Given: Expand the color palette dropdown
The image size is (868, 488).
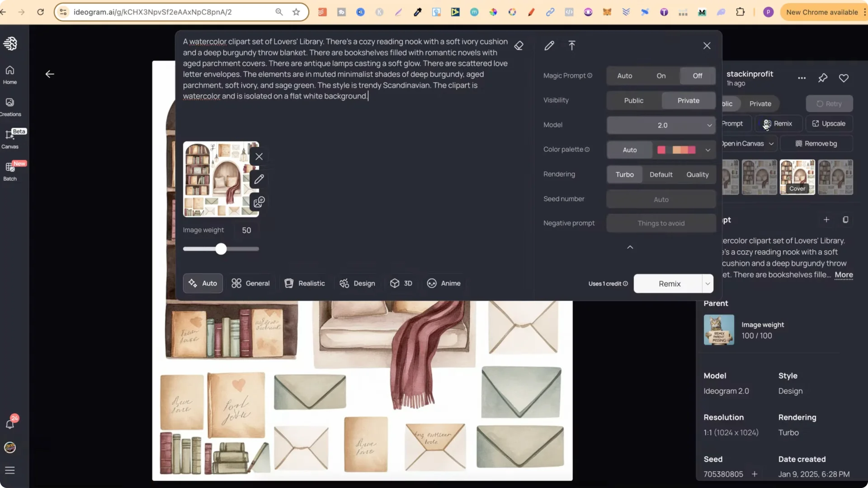Looking at the screenshot, I should click(707, 150).
